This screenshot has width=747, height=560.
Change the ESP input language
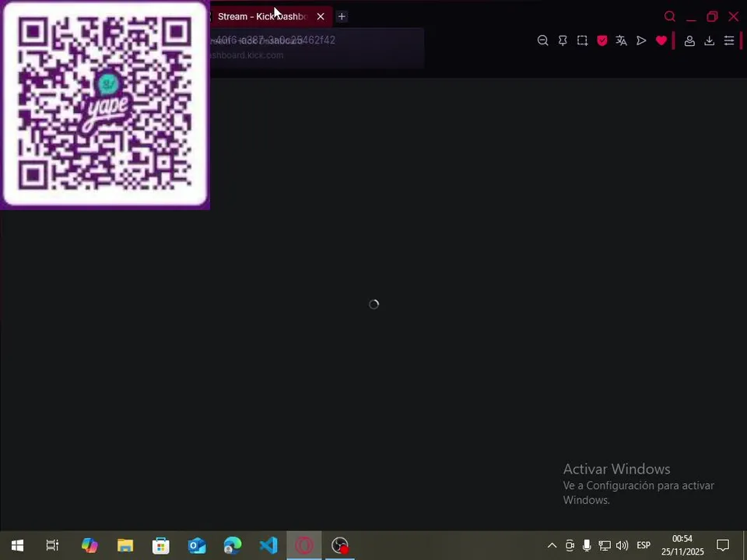tap(644, 545)
